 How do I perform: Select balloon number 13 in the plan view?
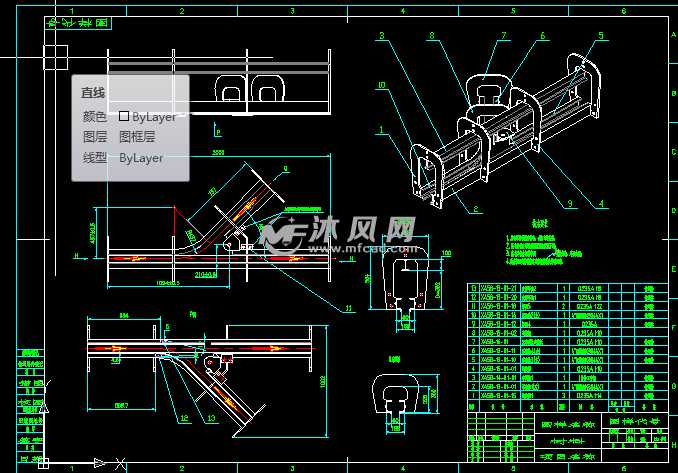click(x=211, y=418)
